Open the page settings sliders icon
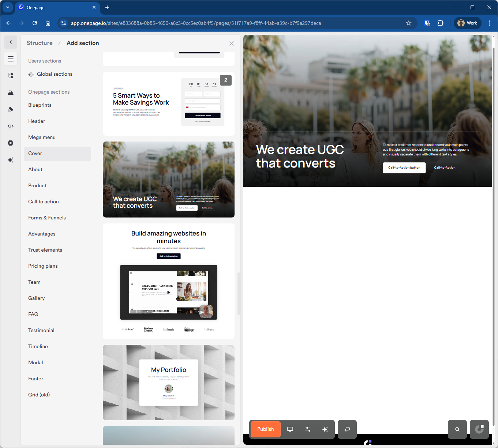The height and width of the screenshot is (448, 498). [x=308, y=429]
